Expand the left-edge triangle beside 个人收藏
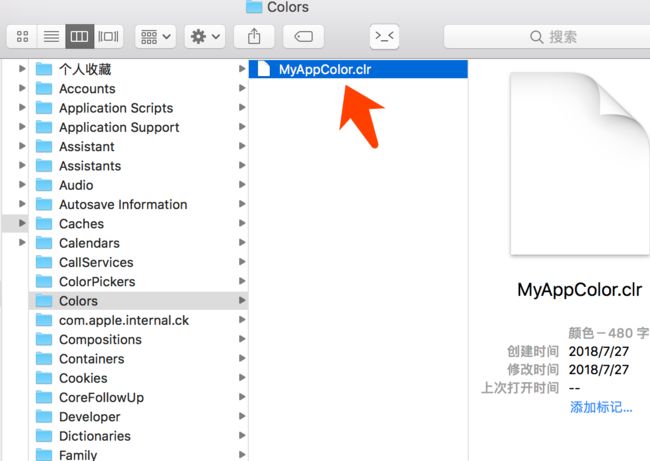Image resolution: width=650 pixels, height=461 pixels. pos(22,68)
